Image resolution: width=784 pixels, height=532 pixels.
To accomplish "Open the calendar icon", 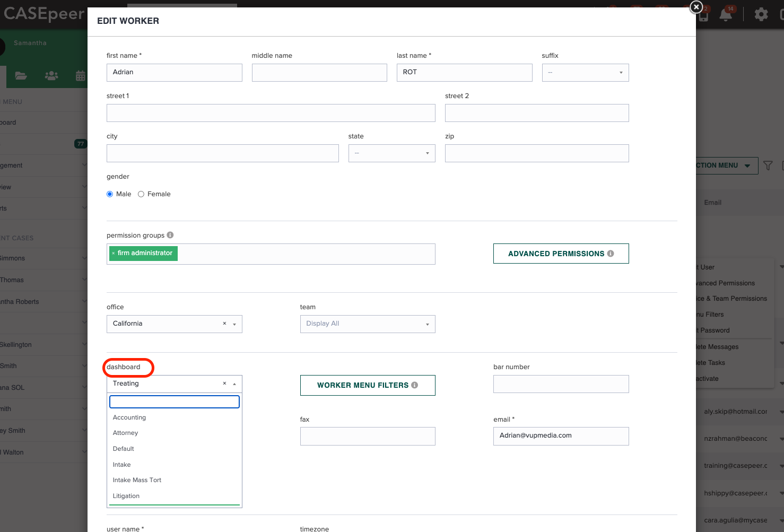I will (80, 76).
